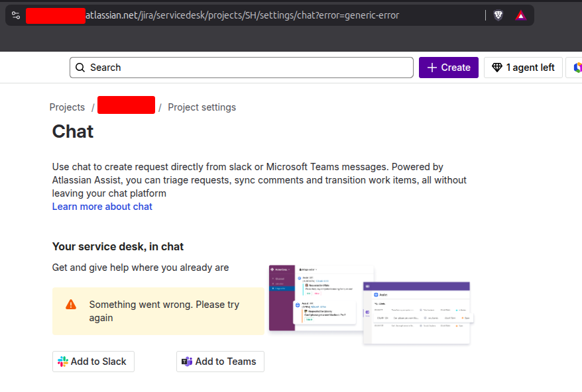Click the browser address bar URL
The width and height of the screenshot is (582, 392).
pyautogui.click(x=243, y=15)
